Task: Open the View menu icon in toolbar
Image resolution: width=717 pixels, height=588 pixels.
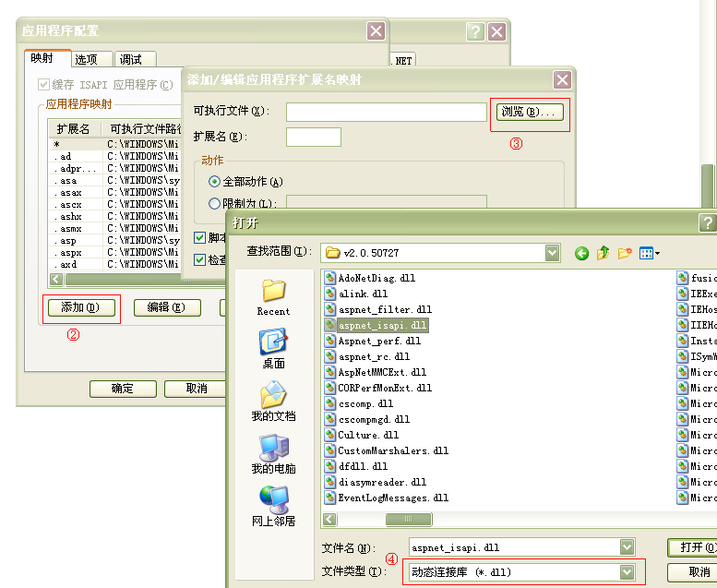Action: point(650,253)
